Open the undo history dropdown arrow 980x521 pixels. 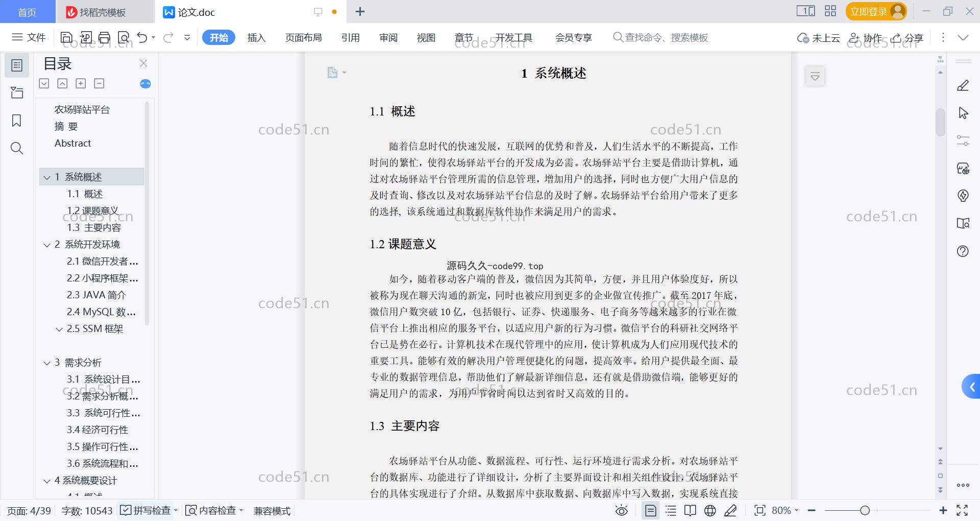pos(153,37)
